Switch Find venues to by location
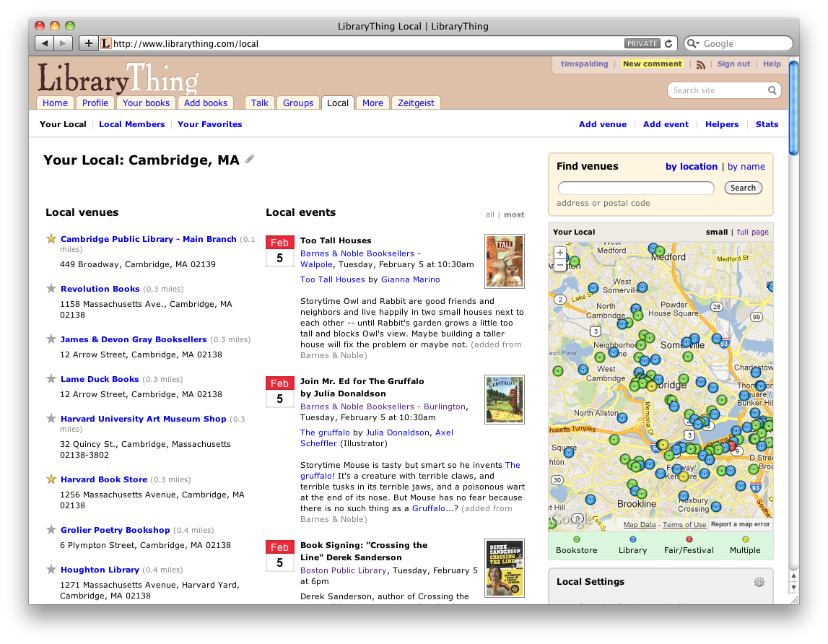This screenshot has width=828, height=644. click(x=692, y=167)
